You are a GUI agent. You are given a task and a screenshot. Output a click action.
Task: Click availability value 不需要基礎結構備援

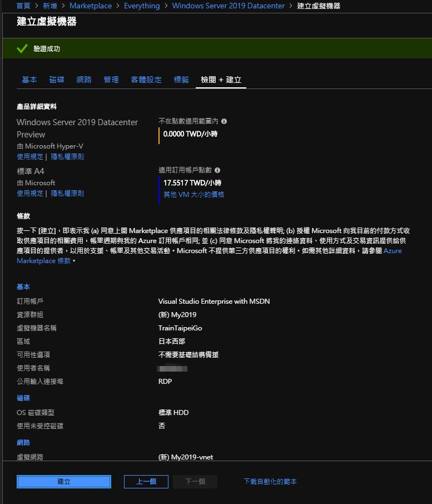click(188, 354)
